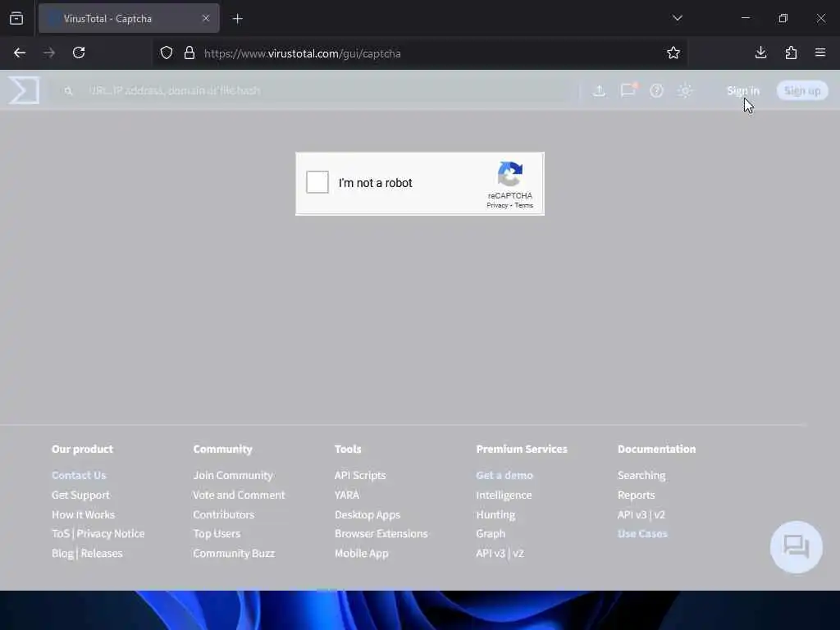Go back with the browser back arrow
The height and width of the screenshot is (630, 840).
pos(20,52)
